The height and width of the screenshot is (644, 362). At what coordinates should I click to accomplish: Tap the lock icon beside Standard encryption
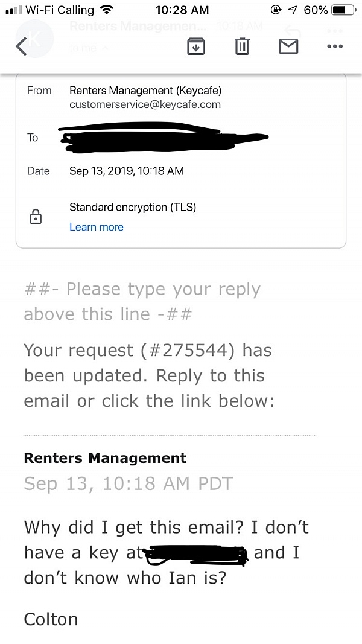36,217
